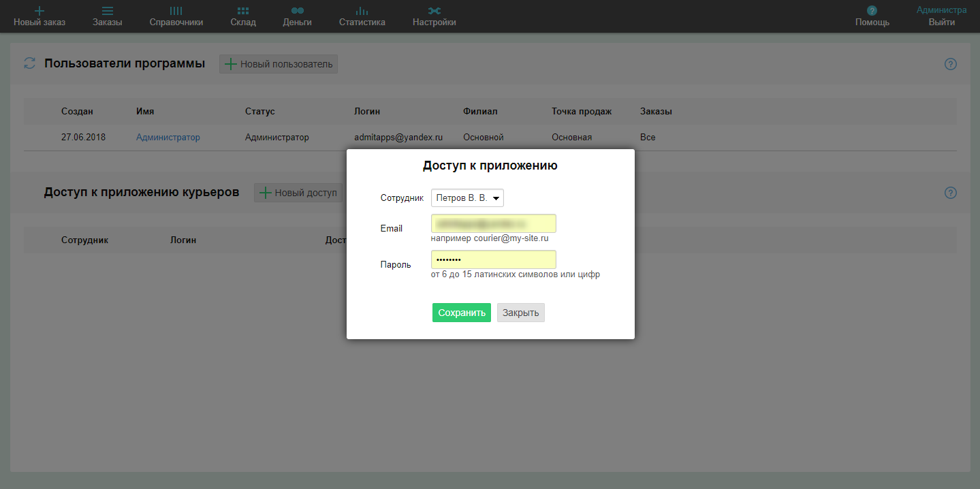Close the dialog using Закрыть
The width and height of the screenshot is (980, 489).
(520, 312)
